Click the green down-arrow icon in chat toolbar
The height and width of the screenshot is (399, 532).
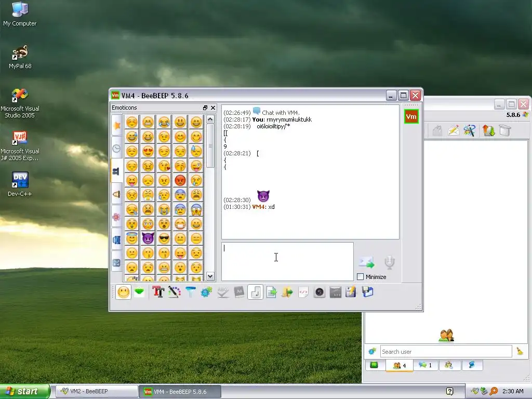pos(139,292)
